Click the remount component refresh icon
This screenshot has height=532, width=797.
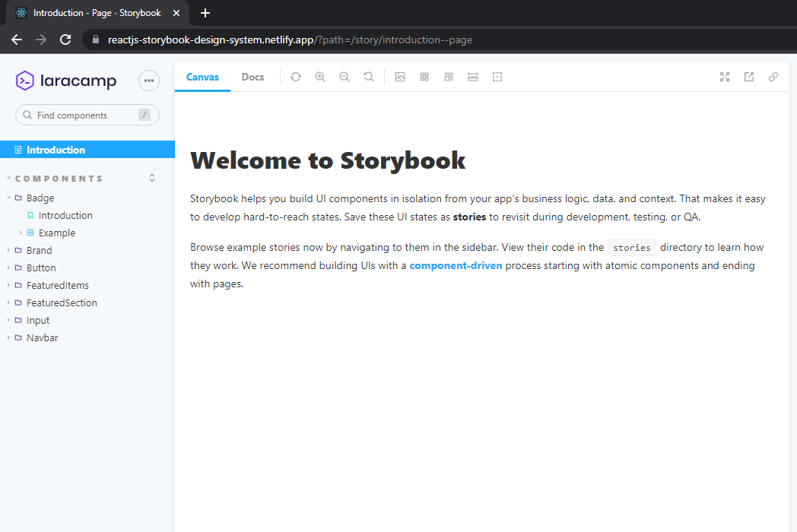[x=296, y=77]
